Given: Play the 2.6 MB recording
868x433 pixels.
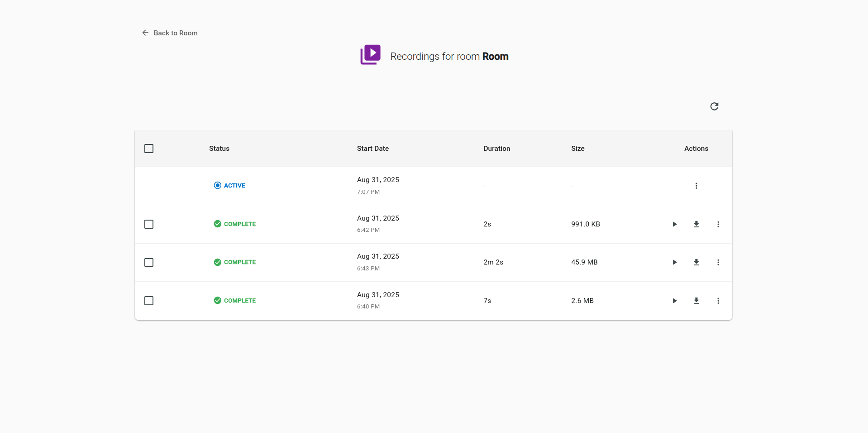Looking at the screenshot, I should pyautogui.click(x=674, y=301).
